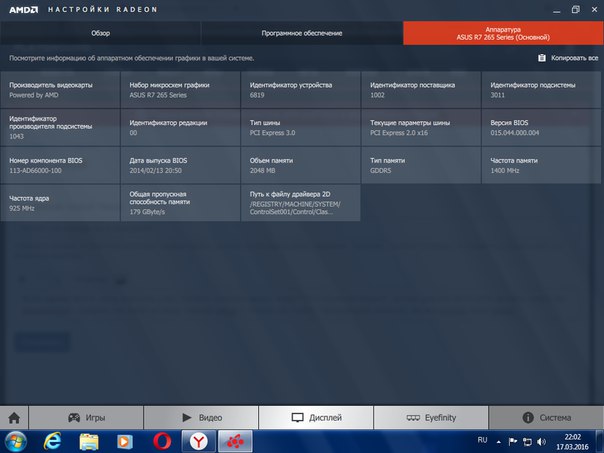Screen dimensions: 604x453
Task: Click Дата выпуска BIOS tile
Action: click(180, 165)
